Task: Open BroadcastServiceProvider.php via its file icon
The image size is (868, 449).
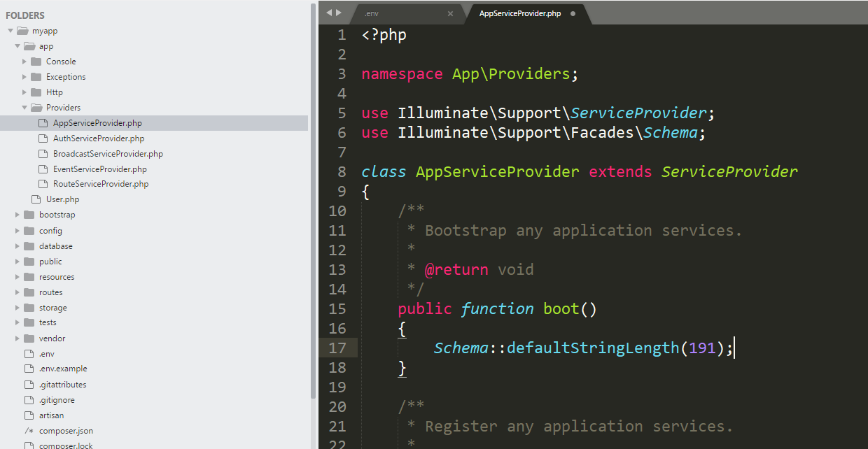Action: coord(43,154)
